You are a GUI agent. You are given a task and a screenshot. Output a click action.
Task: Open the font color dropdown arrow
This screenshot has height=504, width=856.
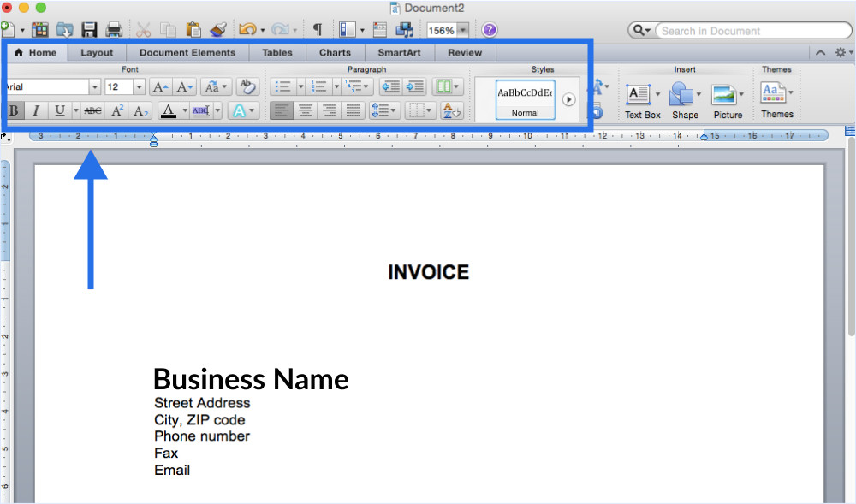(185, 110)
